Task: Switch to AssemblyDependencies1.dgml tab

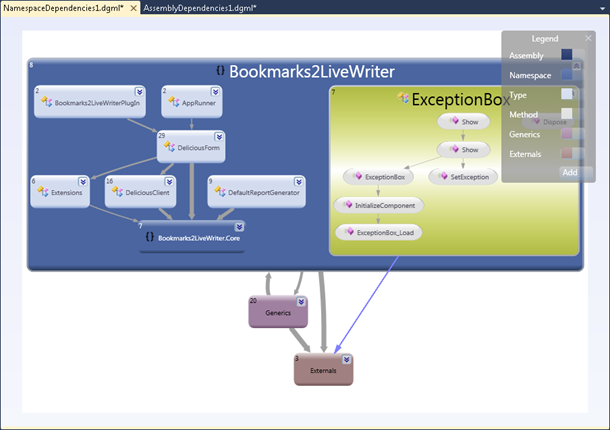Action: pos(200,8)
